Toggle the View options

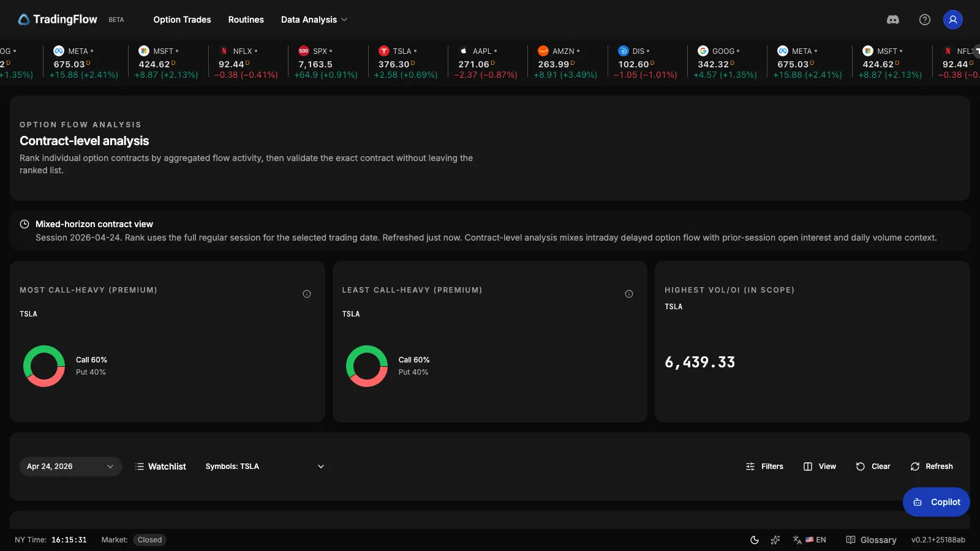[x=820, y=466]
